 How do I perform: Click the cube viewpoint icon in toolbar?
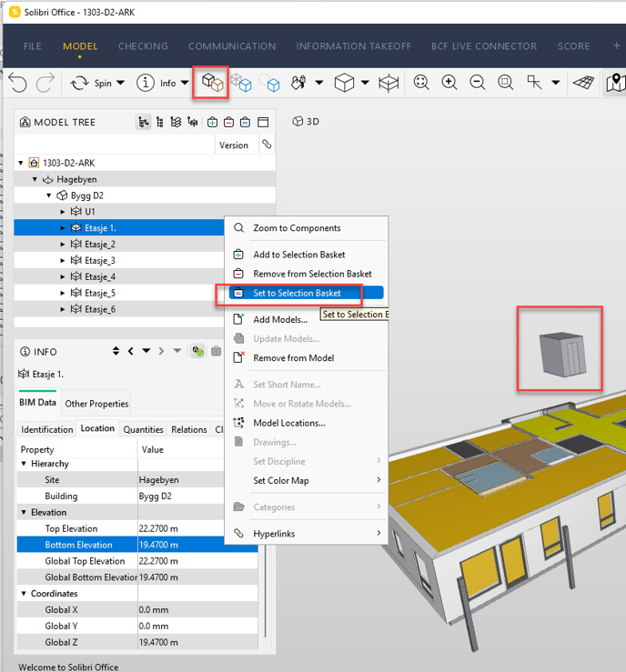click(344, 82)
